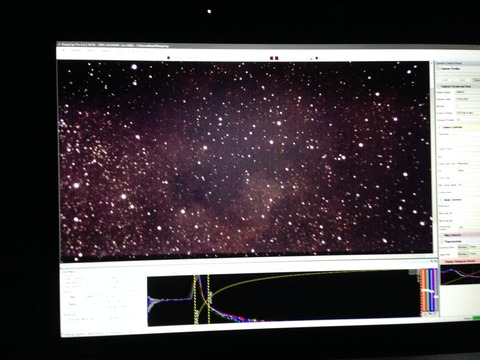Open the Output Format dropdown

pos(467,113)
